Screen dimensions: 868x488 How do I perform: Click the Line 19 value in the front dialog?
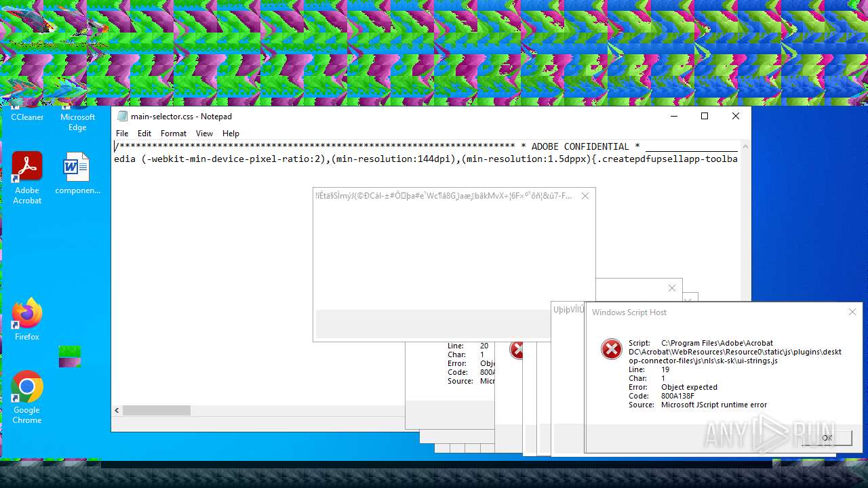(x=665, y=369)
